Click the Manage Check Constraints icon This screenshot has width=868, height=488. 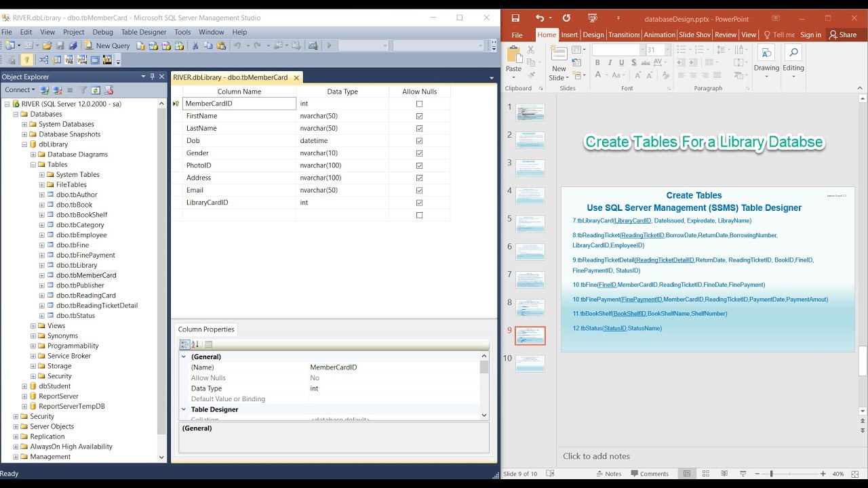click(x=95, y=60)
